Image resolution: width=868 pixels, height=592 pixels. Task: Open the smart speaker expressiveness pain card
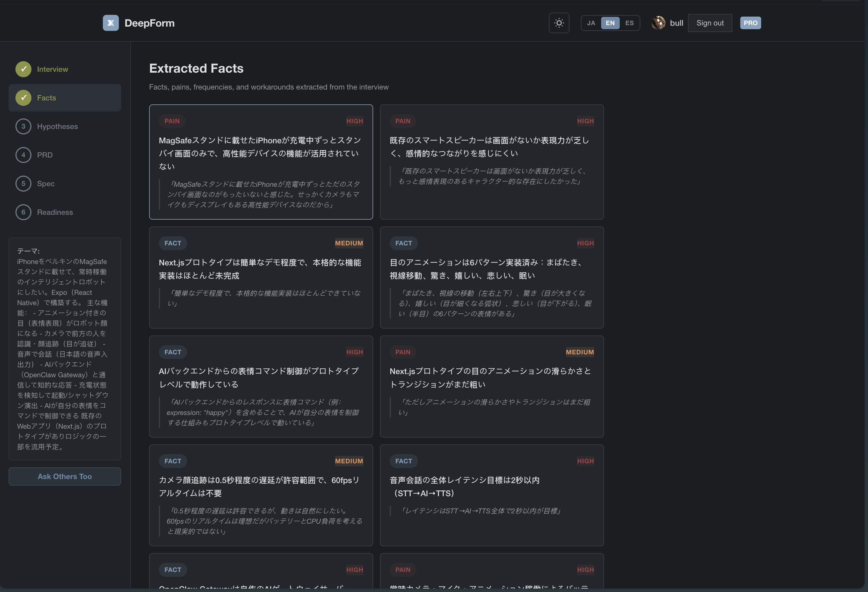coord(491,162)
